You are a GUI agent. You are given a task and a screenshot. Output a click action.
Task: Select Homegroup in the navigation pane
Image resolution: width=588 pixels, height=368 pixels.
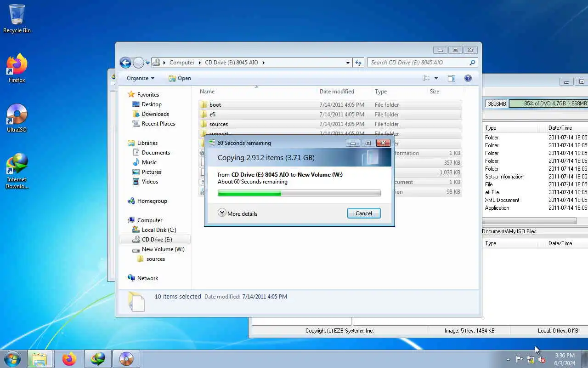click(152, 201)
